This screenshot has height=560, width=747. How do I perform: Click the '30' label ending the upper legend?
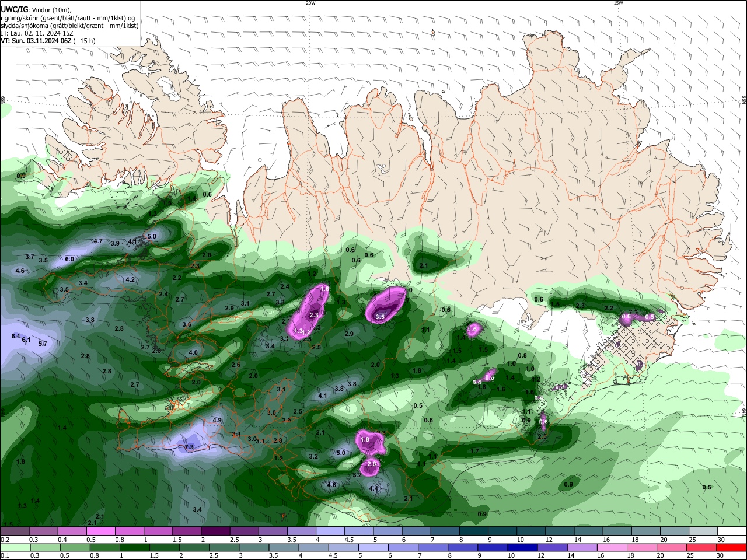click(721, 540)
